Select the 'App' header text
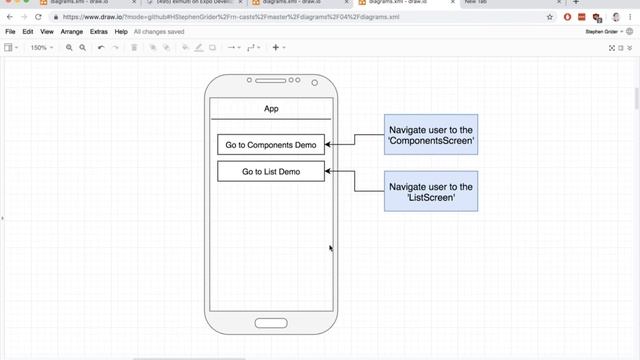Image resolution: width=640 pixels, height=360 pixels. [x=271, y=109]
